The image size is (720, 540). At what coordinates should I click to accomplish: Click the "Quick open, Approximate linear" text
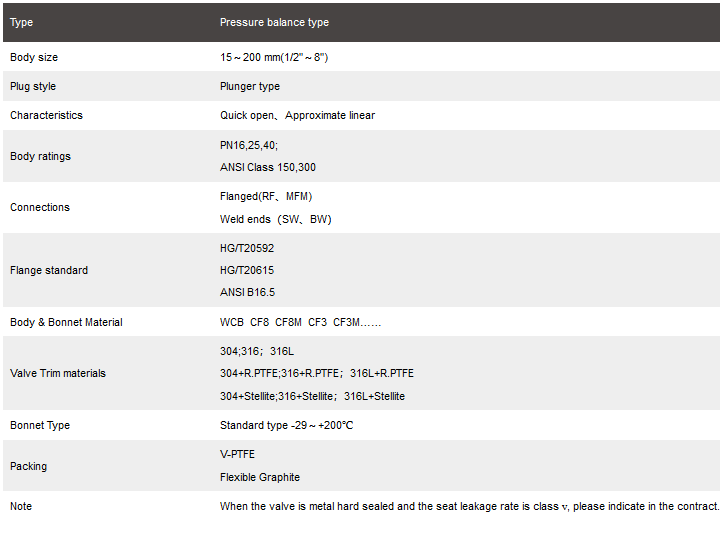click(297, 115)
